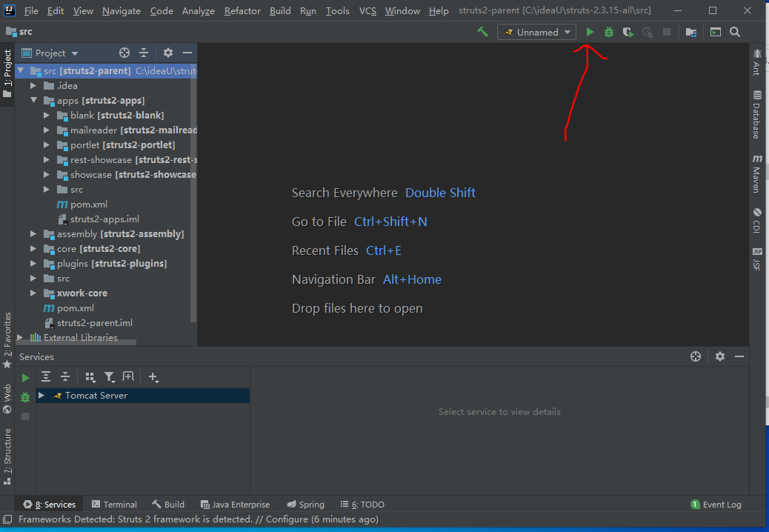Open Project panel settings gear
The width and height of the screenshot is (769, 532).
168,53
